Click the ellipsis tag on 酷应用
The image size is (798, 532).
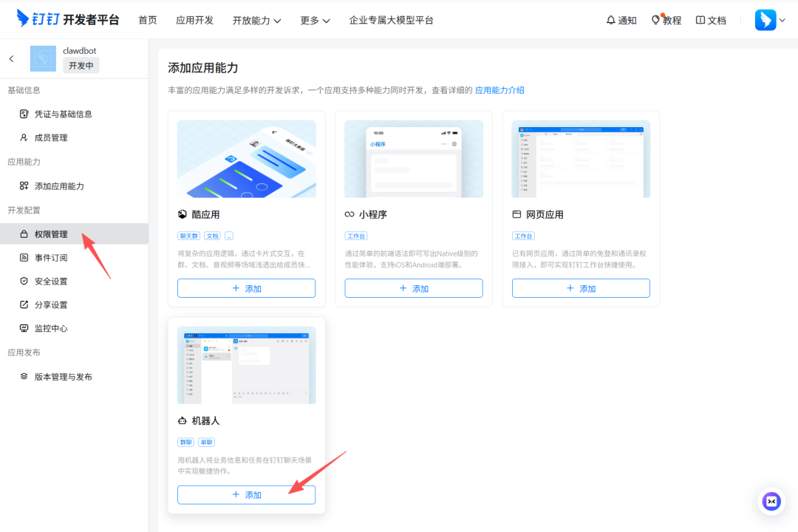[229, 236]
